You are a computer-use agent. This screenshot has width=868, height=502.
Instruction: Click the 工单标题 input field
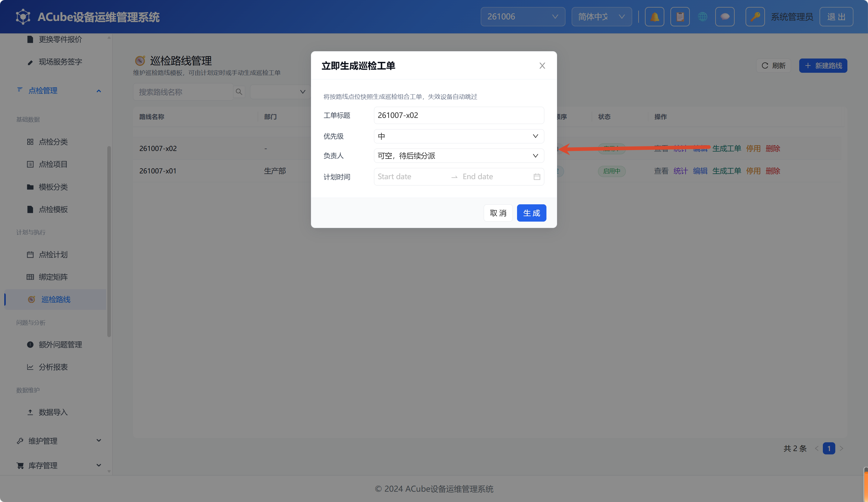(x=459, y=115)
